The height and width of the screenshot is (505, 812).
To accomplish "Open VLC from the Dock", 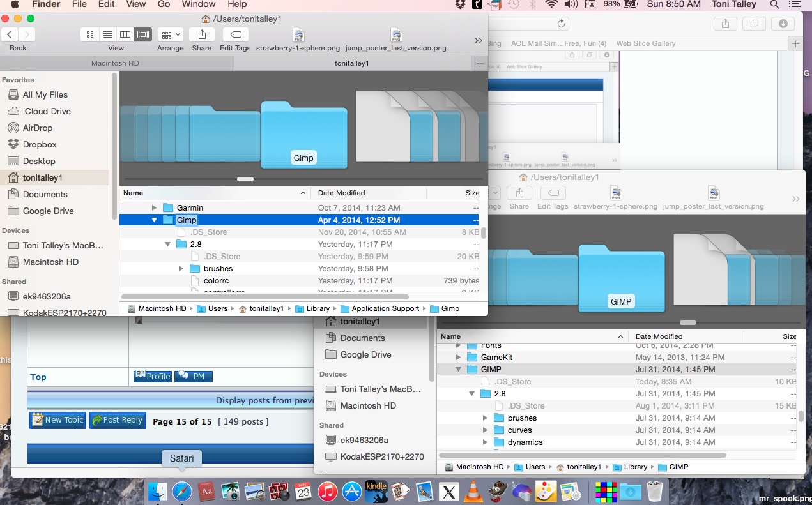I will (471, 492).
